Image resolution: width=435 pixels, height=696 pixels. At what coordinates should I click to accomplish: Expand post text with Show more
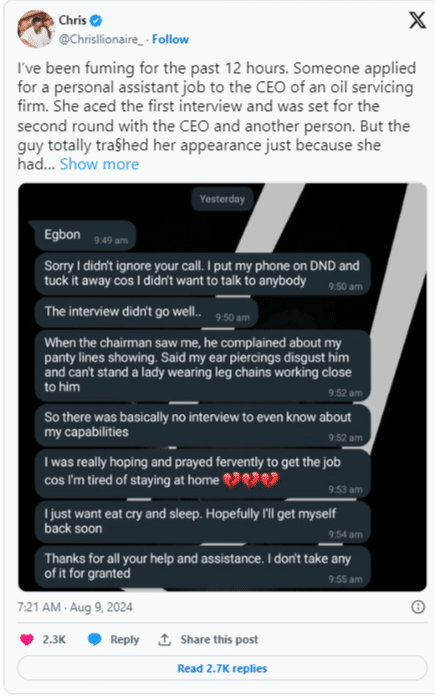[99, 164]
